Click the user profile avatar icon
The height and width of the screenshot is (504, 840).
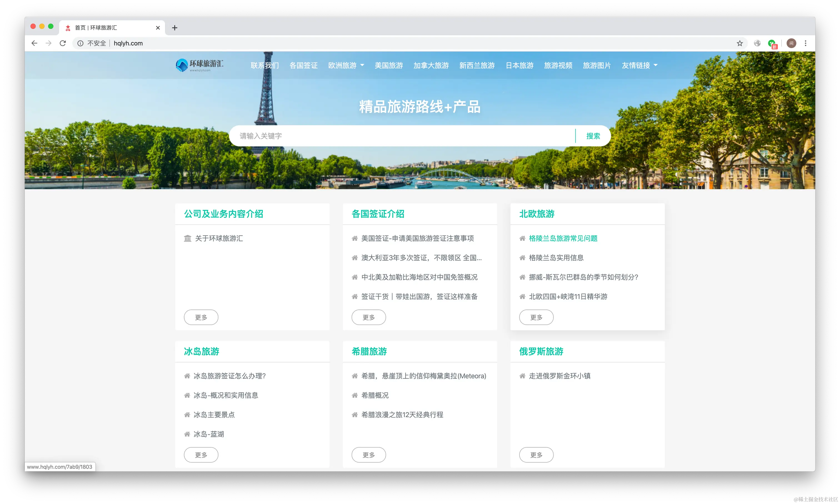point(791,43)
